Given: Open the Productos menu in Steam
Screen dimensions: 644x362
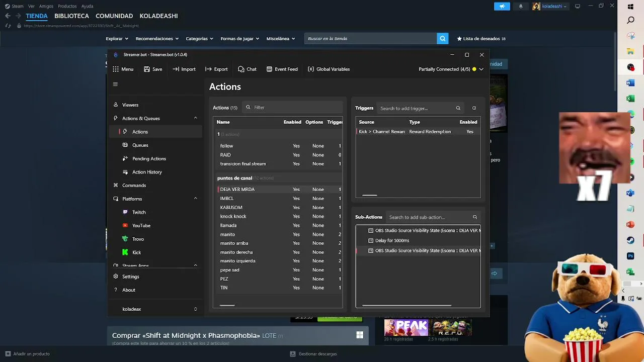Looking at the screenshot, I should (x=67, y=7).
